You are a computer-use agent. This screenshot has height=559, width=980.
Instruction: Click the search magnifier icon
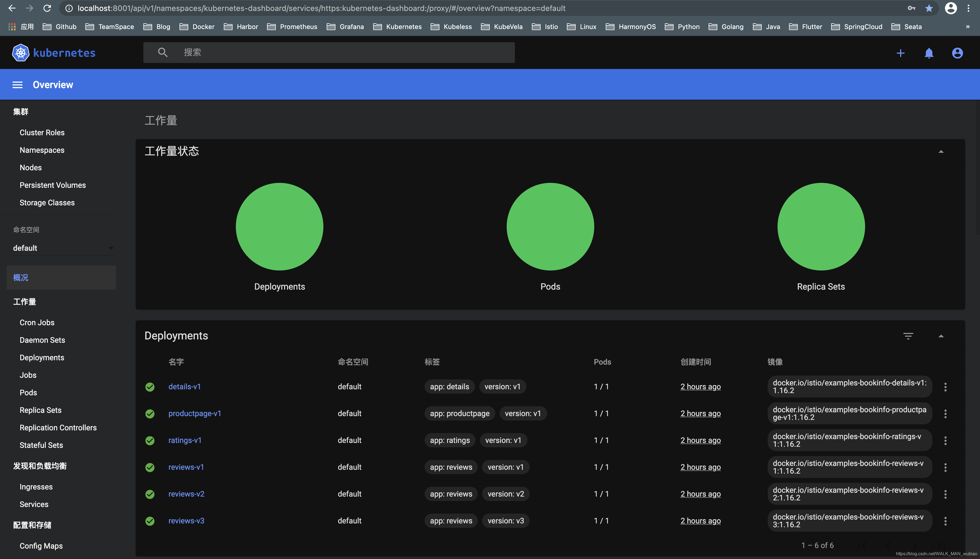click(x=163, y=53)
